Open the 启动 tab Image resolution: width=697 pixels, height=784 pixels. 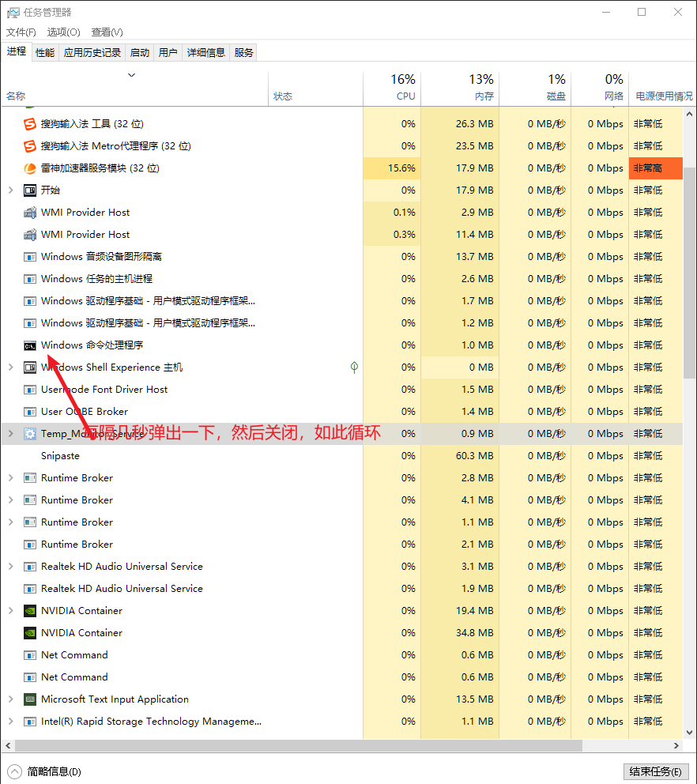coord(139,53)
